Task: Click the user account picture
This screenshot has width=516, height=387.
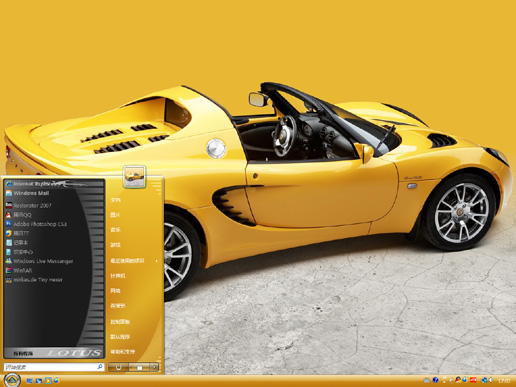Action: [134, 177]
